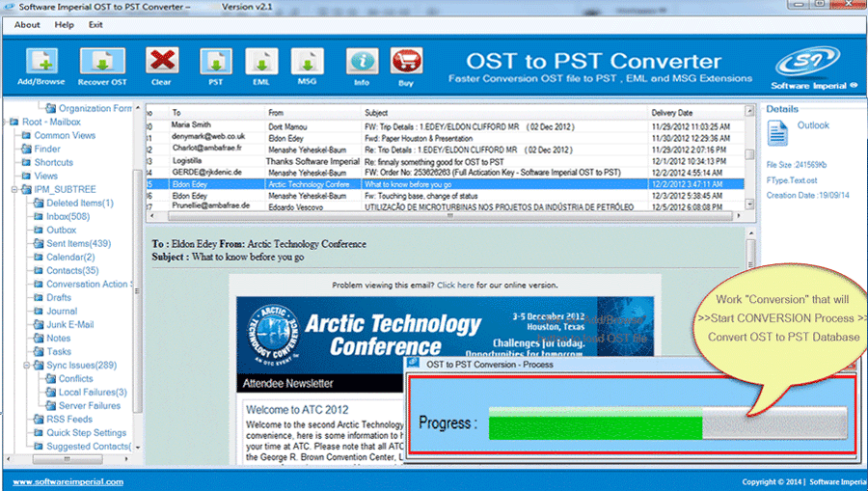Viewport: 868px width, 491px height.
Task: Open the Deleted Items(1) folder
Action: (80, 204)
